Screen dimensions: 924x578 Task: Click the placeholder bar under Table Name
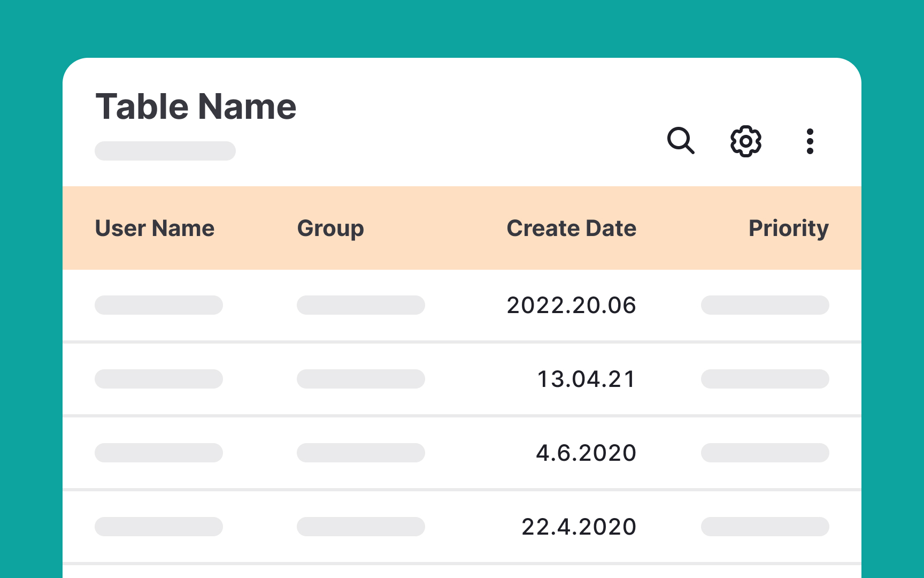(165, 150)
